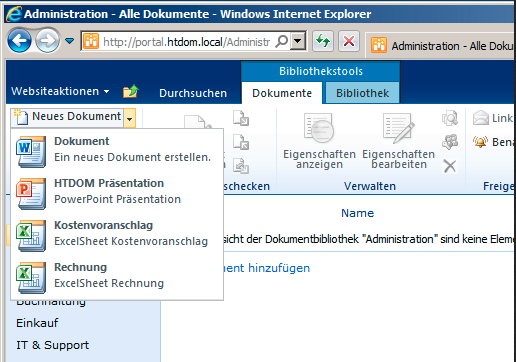This screenshot has height=362, width=516.
Task: Open Einkauf in the left navigation
Action: coord(37,323)
